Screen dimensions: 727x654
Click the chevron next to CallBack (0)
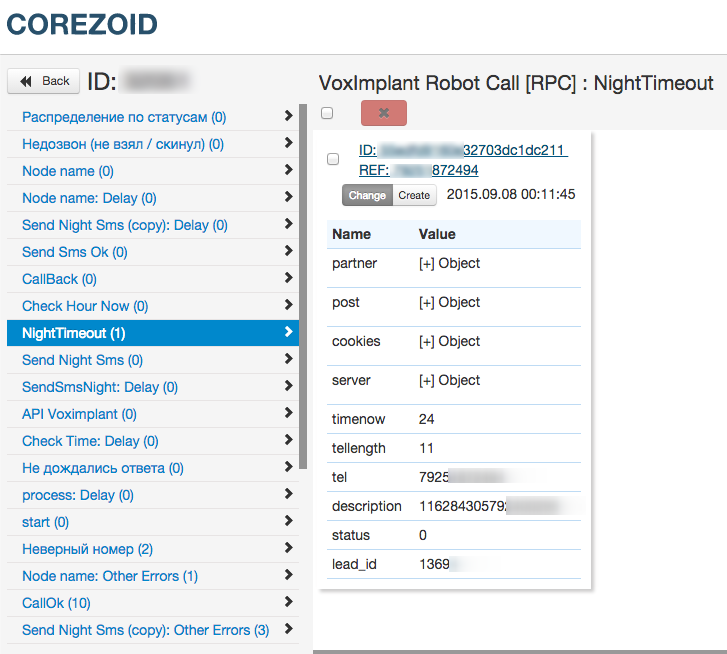pyautogui.click(x=288, y=279)
